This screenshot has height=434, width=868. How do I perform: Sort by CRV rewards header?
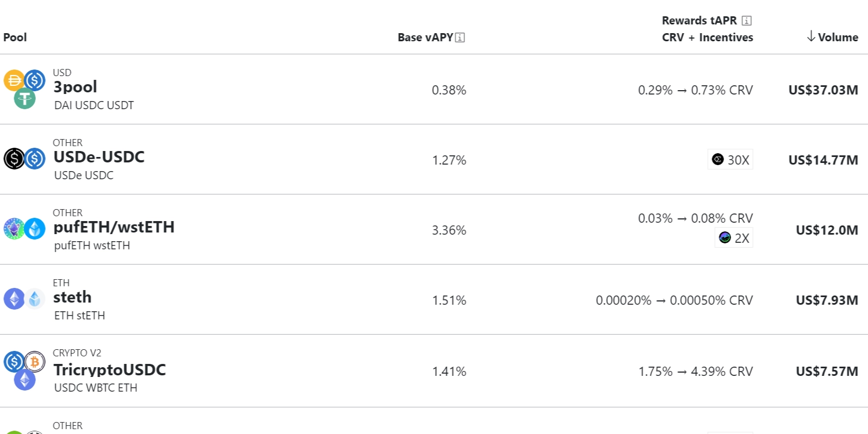click(672, 37)
